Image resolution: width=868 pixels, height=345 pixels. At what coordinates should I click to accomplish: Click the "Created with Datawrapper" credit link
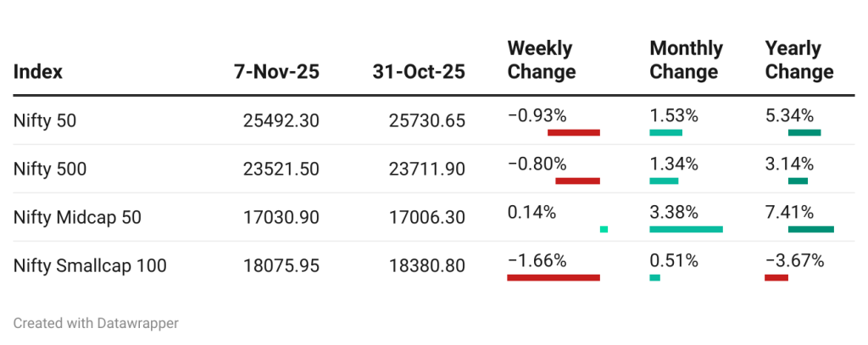pos(96,323)
